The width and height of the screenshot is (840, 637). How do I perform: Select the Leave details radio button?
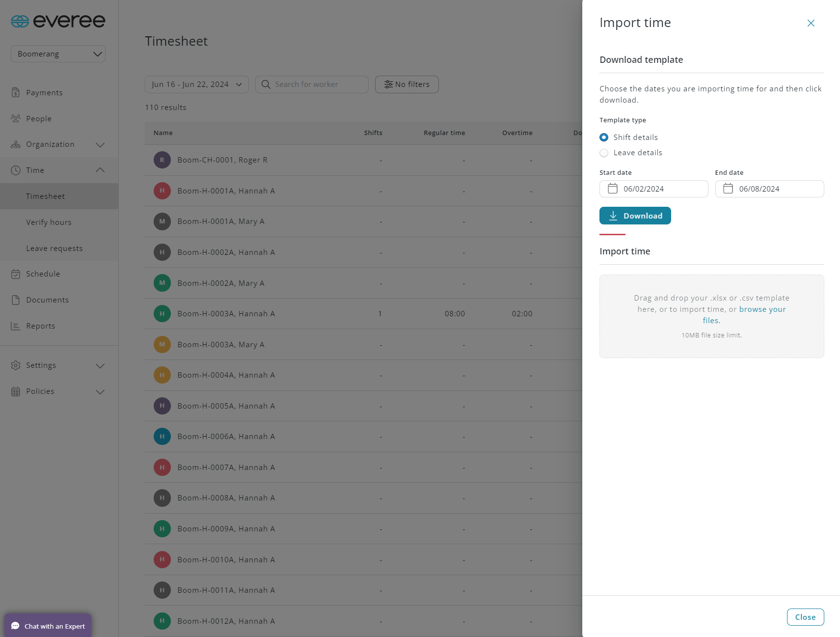pyautogui.click(x=604, y=153)
